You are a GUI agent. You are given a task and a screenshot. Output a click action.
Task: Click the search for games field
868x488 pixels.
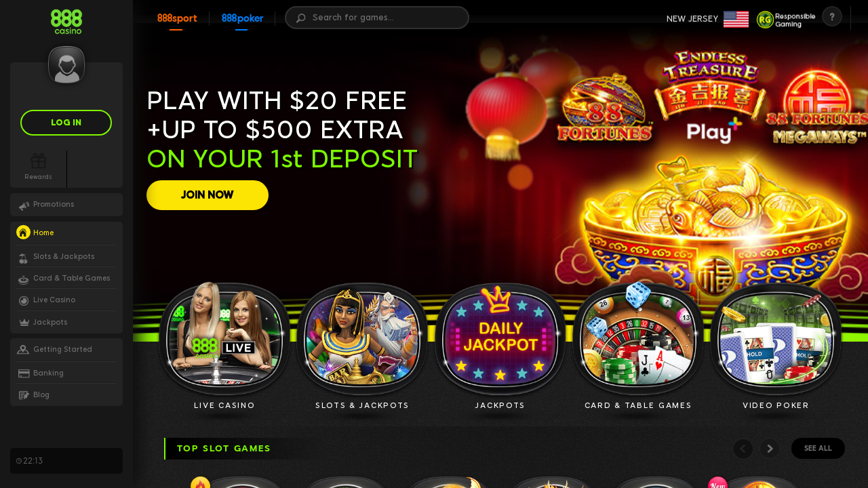(377, 18)
